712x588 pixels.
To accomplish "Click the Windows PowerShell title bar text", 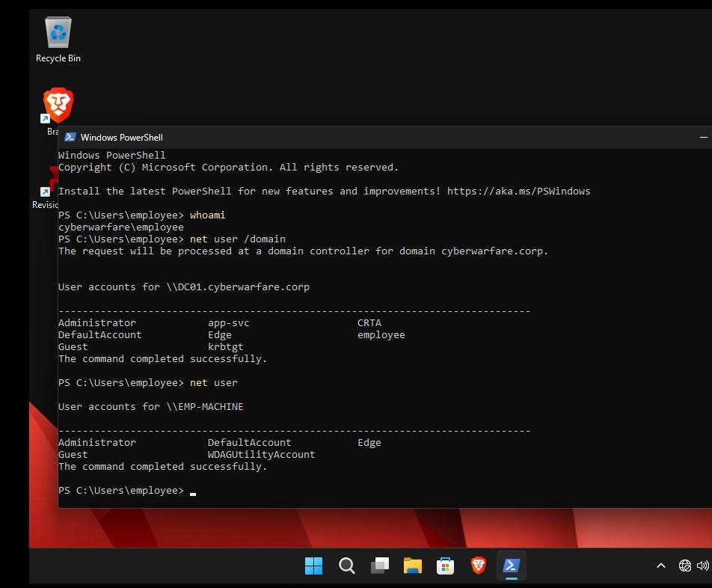I will tap(121, 137).
